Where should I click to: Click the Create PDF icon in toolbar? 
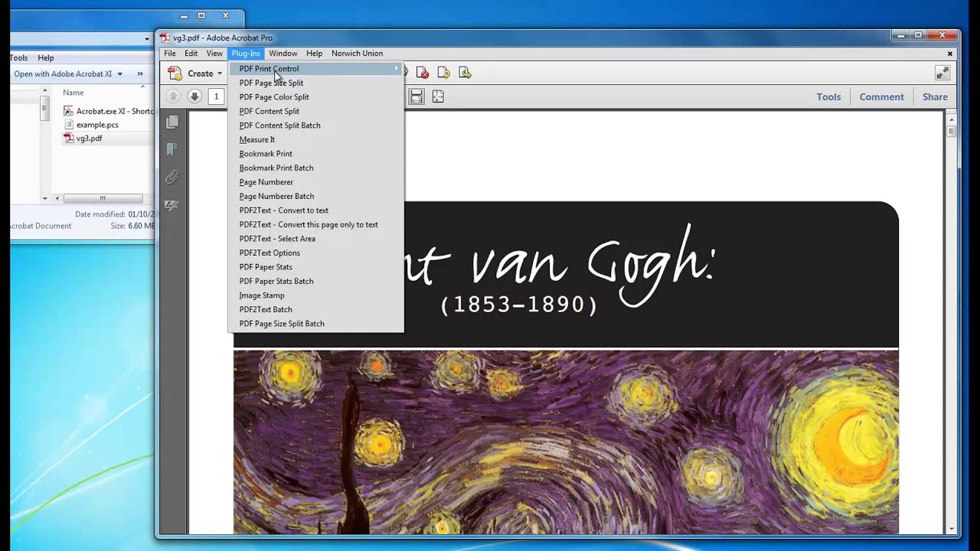click(x=175, y=73)
